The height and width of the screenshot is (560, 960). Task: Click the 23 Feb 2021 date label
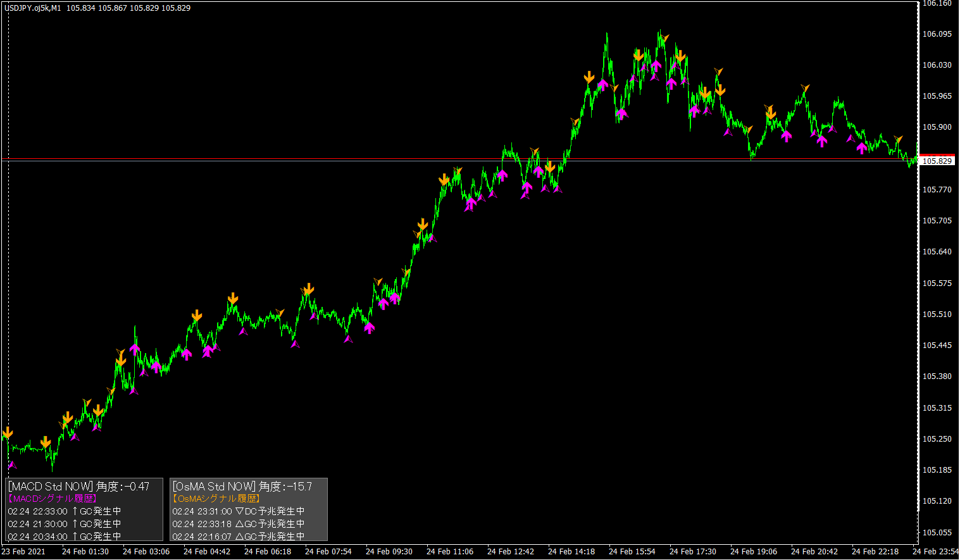tap(24, 552)
